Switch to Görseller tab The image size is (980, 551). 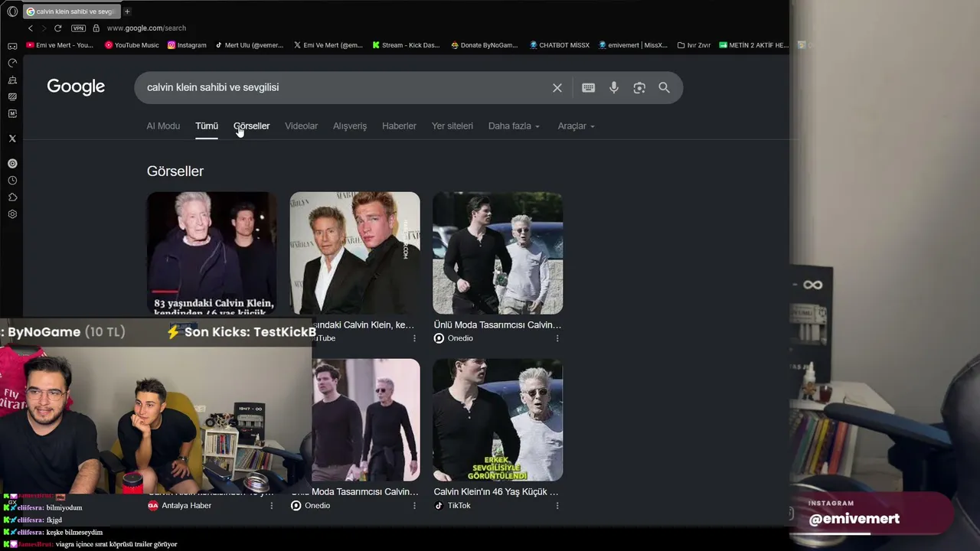(252, 126)
